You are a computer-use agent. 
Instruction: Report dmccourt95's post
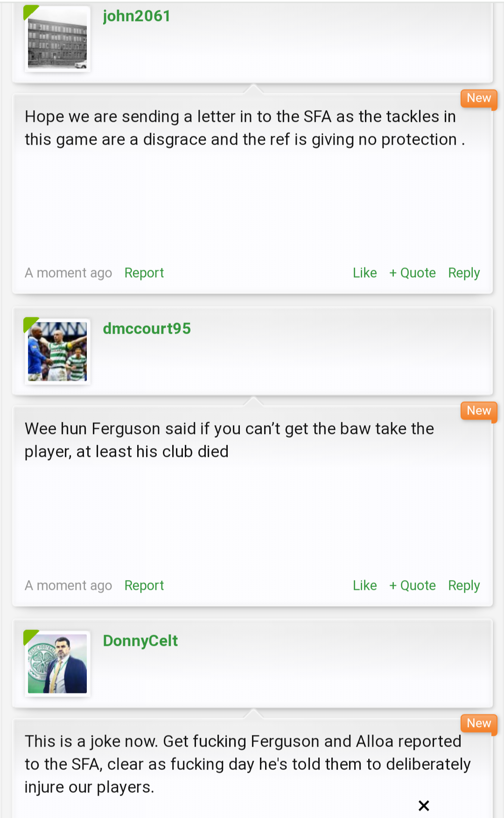144,586
